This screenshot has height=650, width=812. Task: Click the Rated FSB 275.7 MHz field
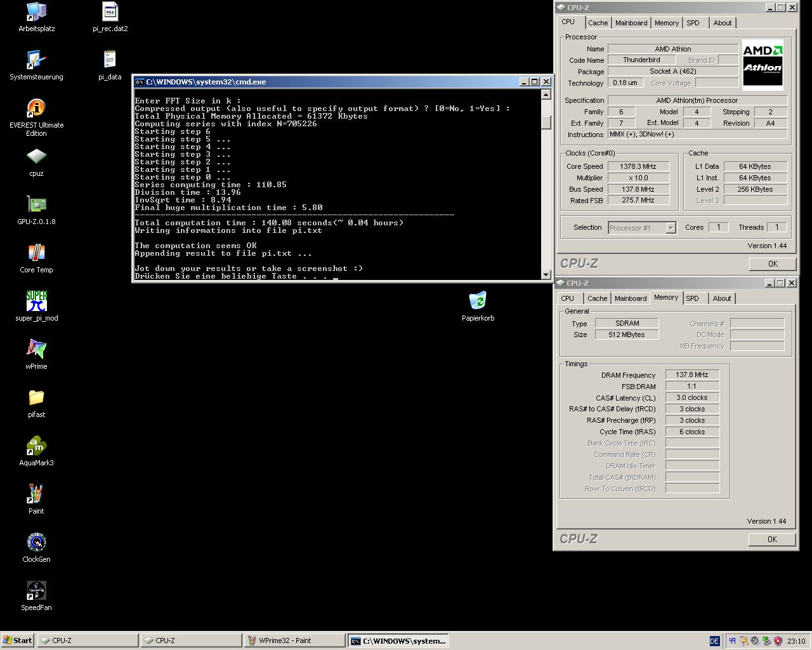pos(638,200)
